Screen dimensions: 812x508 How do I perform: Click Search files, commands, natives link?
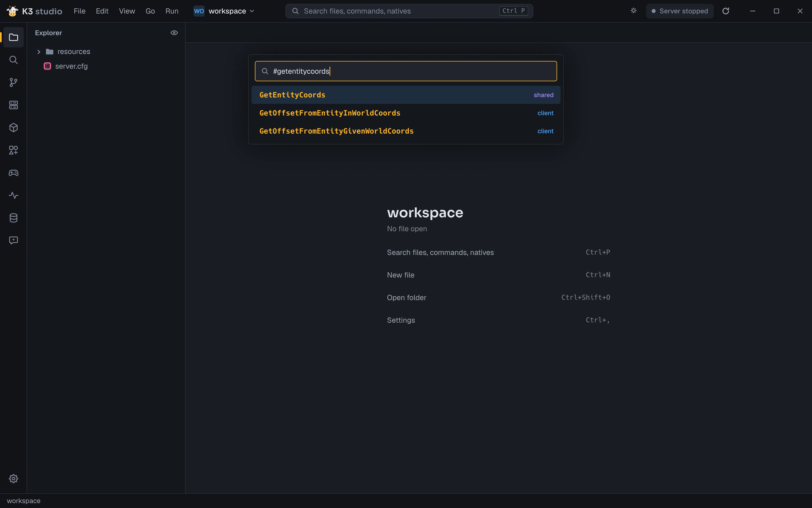[499, 252]
